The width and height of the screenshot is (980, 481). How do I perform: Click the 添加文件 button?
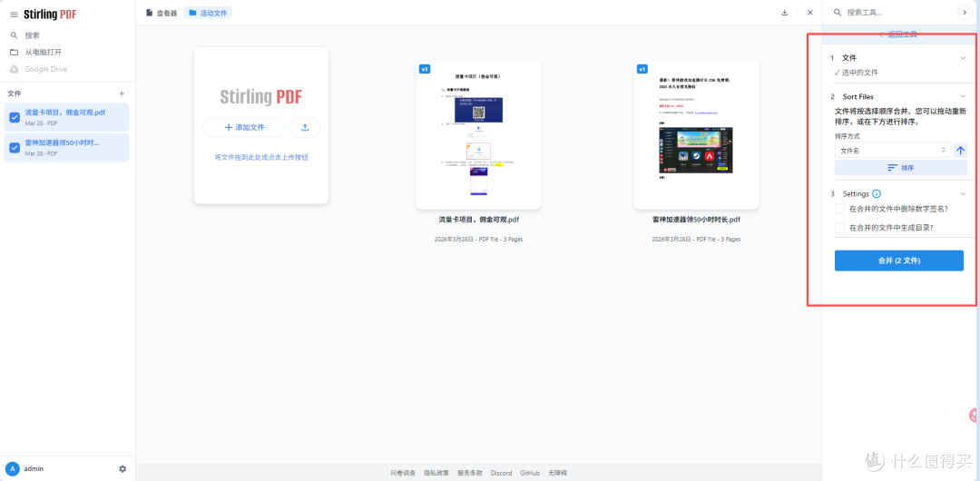pos(244,127)
